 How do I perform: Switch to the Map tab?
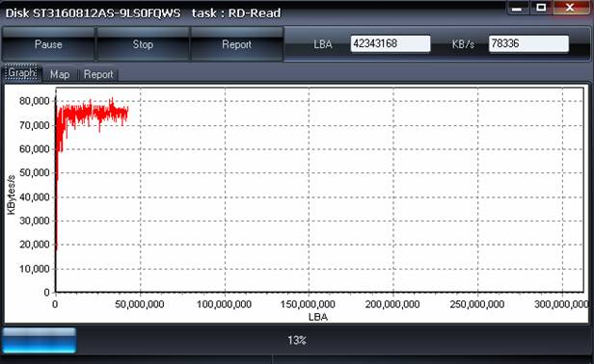pyautogui.click(x=60, y=74)
